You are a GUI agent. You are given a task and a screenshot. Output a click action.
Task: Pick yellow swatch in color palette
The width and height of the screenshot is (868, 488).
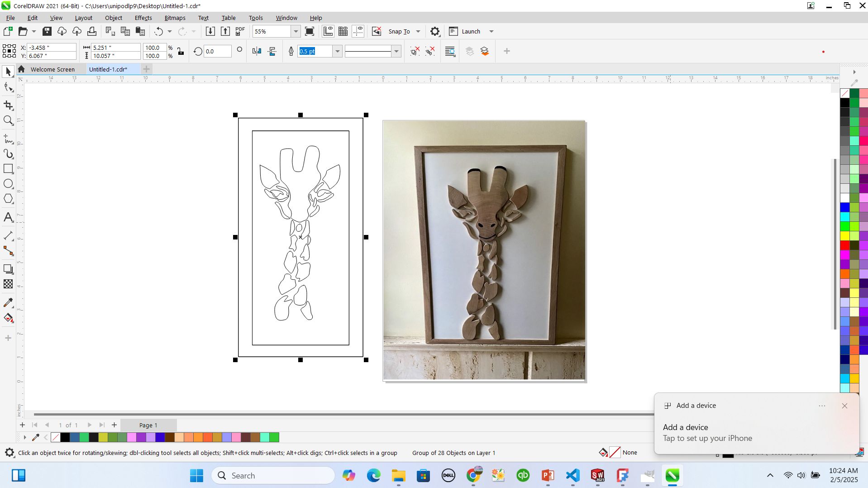tap(844, 236)
